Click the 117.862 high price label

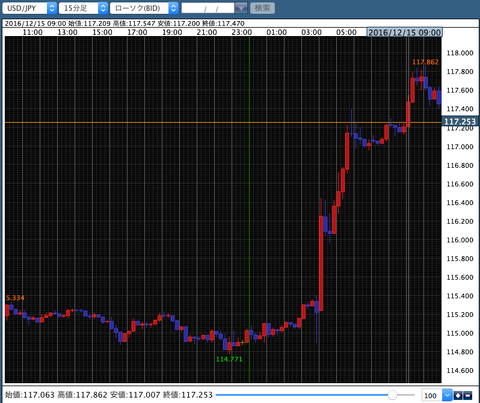tap(425, 62)
